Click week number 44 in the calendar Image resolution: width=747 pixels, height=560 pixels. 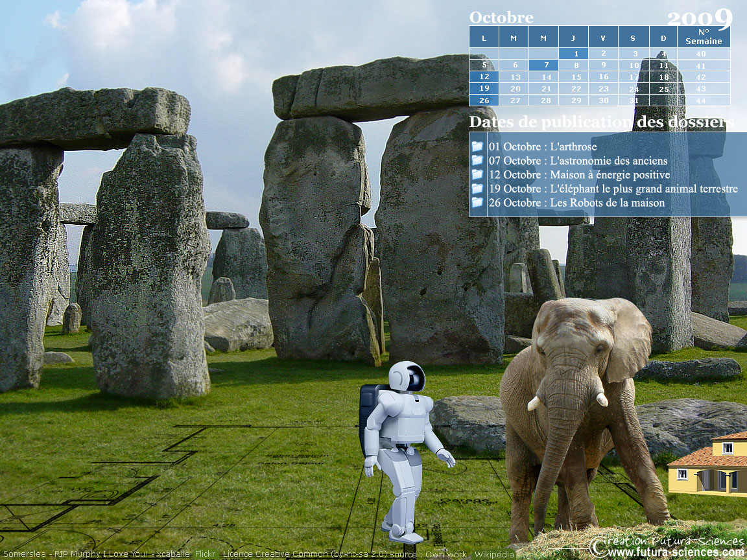[x=700, y=100]
